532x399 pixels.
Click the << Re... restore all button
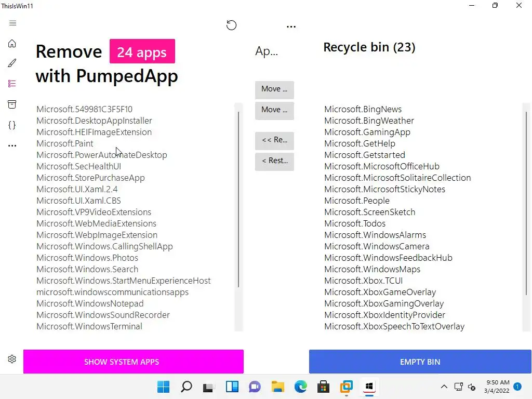[274, 140]
